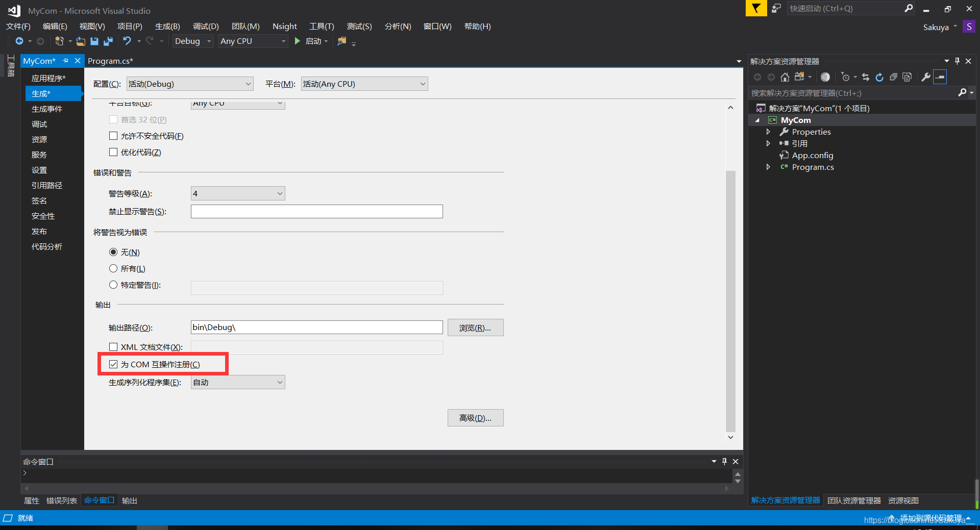
Task: Click the 启动 start button label
Action: click(313, 41)
